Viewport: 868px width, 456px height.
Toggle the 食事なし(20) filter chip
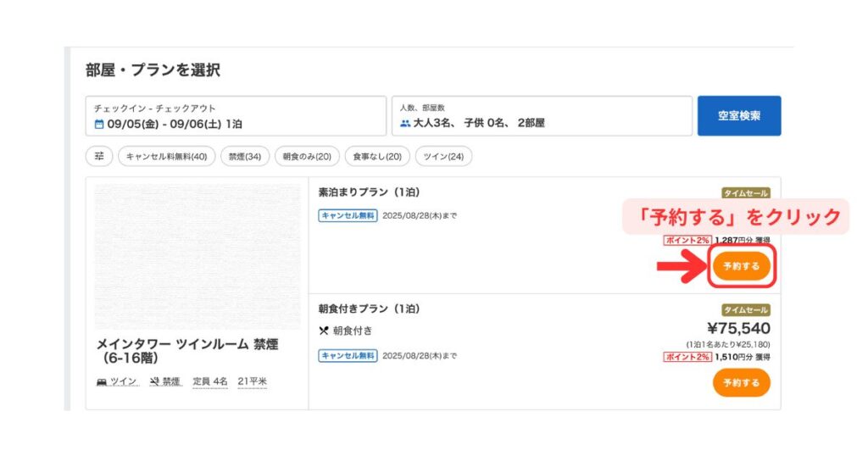point(377,157)
